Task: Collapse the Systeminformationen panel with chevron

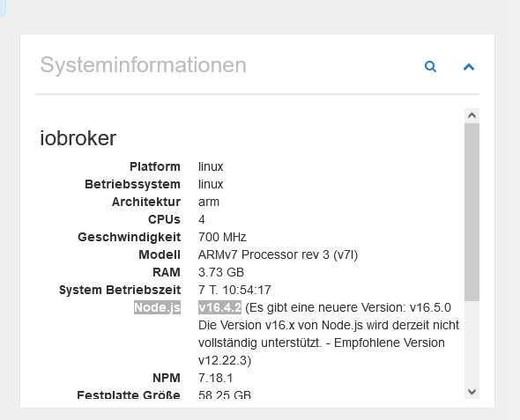Action: pos(469,67)
